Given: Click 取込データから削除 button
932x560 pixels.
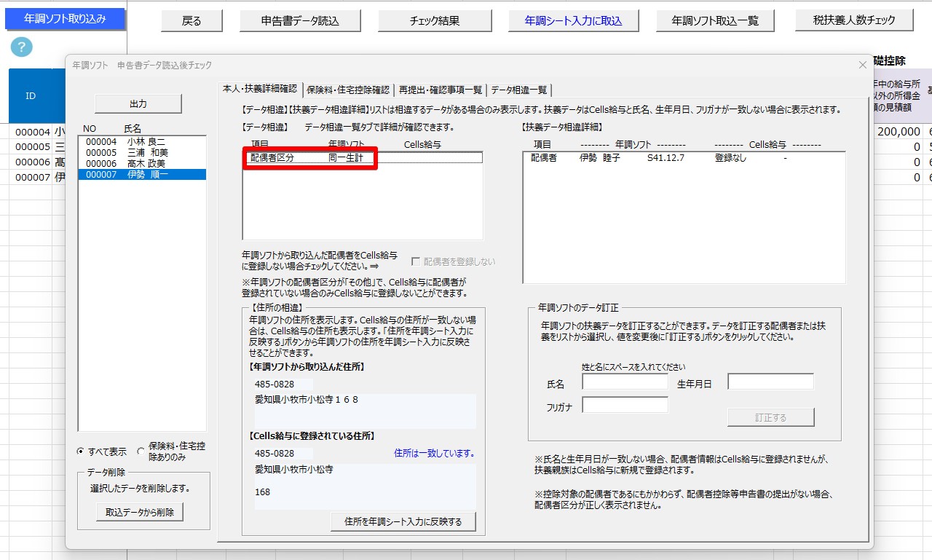Looking at the screenshot, I should pyautogui.click(x=140, y=512).
